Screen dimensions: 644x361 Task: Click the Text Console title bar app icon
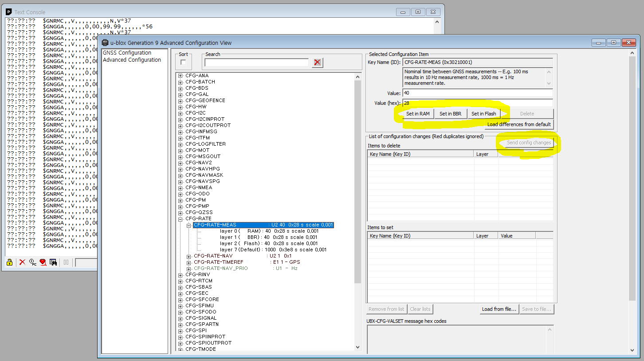coord(8,12)
